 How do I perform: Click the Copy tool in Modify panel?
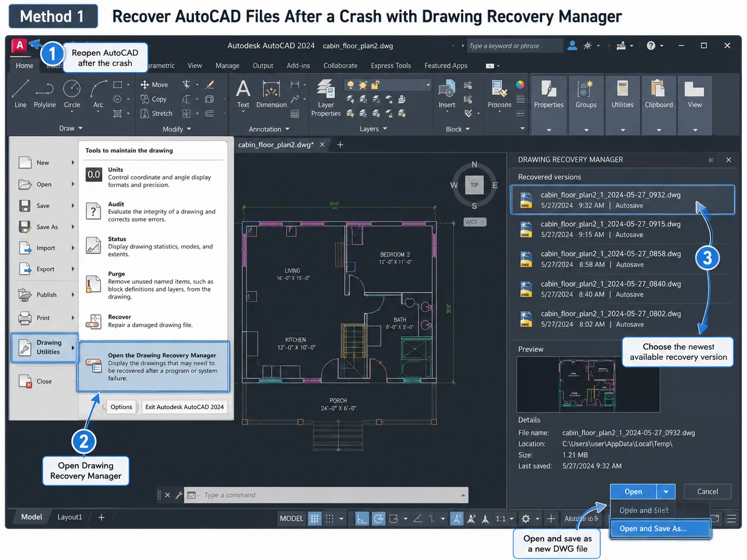154,99
